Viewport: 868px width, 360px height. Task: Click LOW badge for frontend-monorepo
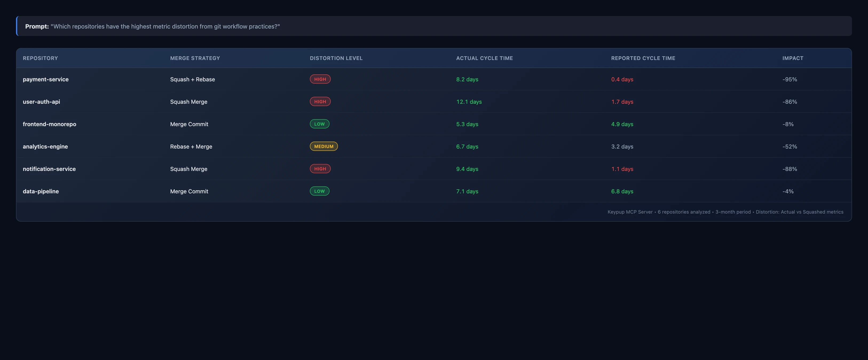[319, 124]
